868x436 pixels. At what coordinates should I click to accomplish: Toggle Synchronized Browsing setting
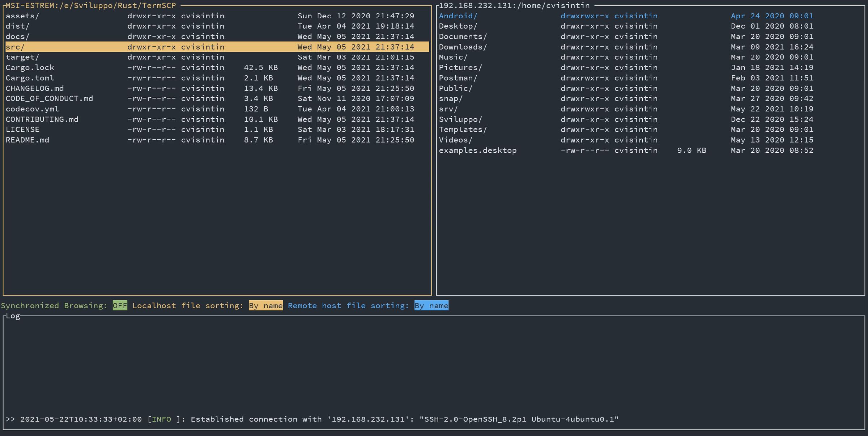[119, 305]
